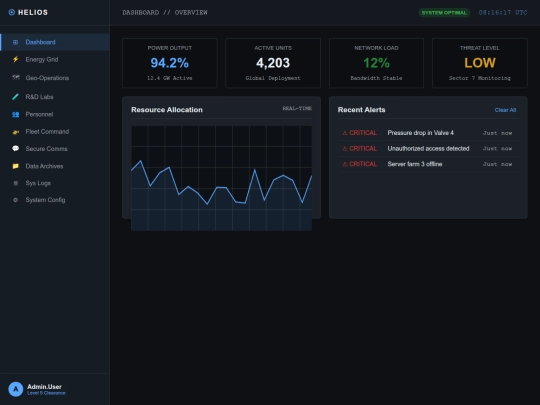Click the UTC clock readout
This screenshot has height=405, width=540.
[503, 13]
